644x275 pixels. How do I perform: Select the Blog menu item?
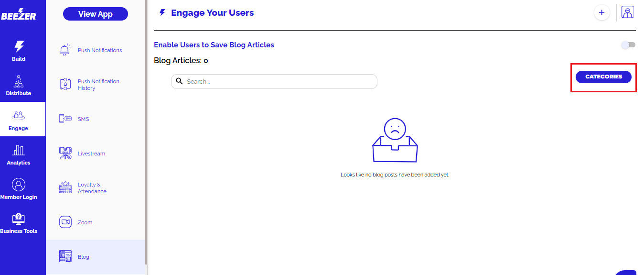pos(84,257)
